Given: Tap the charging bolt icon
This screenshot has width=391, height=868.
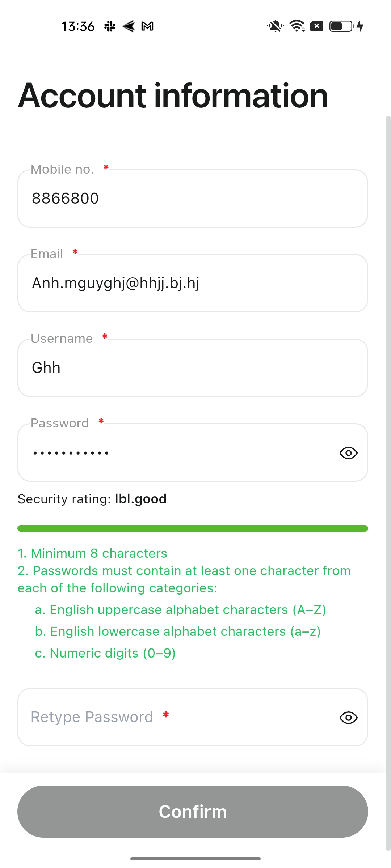Looking at the screenshot, I should tap(360, 26).
